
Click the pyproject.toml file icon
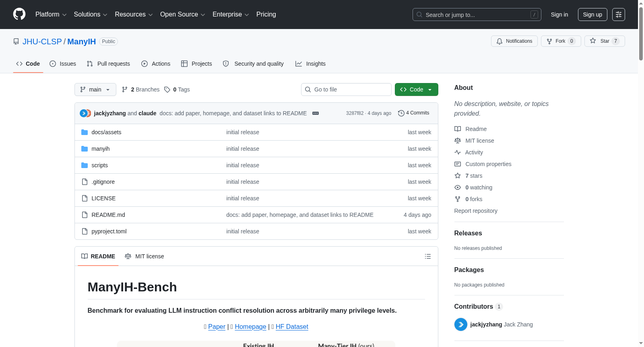[85, 231]
